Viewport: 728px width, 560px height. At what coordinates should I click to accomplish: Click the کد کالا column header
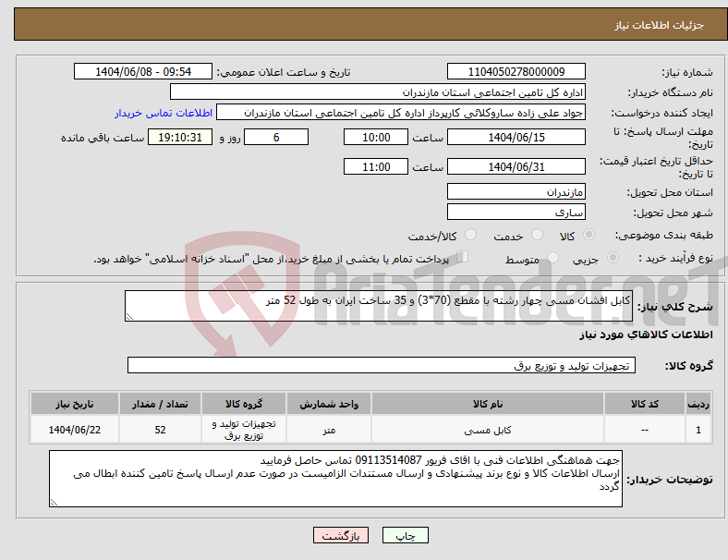click(645, 404)
